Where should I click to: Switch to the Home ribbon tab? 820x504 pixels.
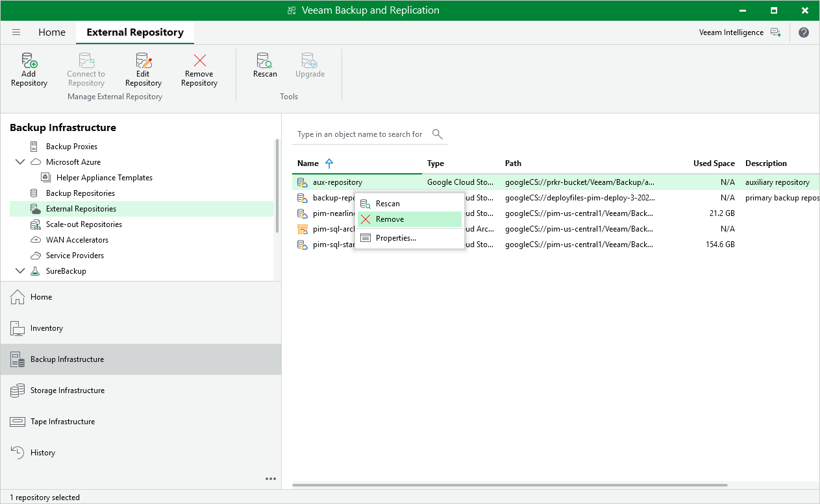(52, 32)
